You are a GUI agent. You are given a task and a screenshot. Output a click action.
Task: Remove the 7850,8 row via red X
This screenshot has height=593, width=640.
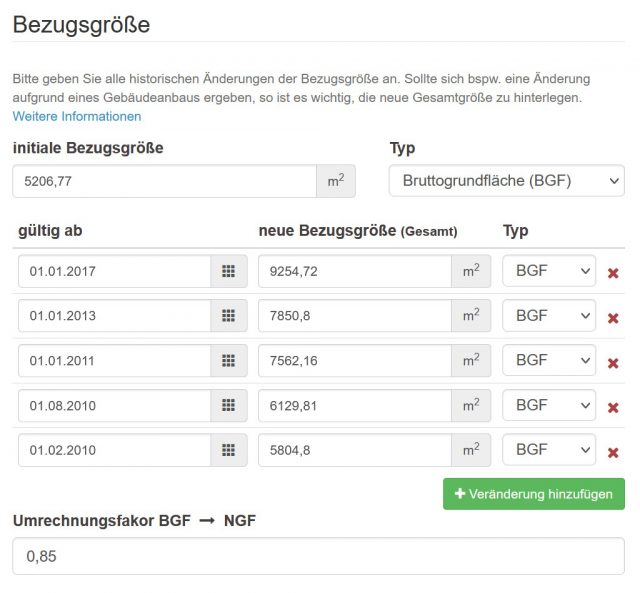click(x=613, y=318)
